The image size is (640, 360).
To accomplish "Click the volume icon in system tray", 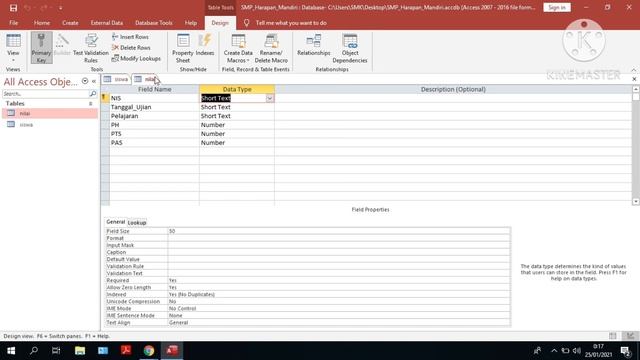I will point(577,351).
